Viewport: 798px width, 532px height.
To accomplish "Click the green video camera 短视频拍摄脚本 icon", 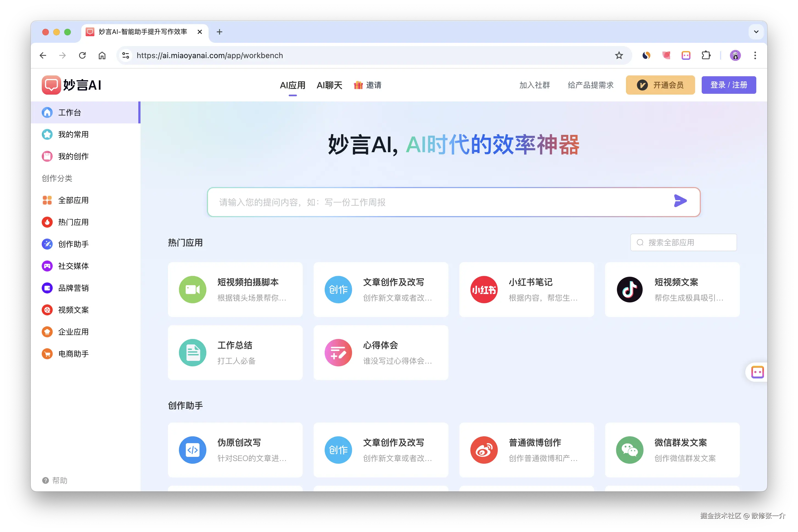I will click(x=192, y=289).
